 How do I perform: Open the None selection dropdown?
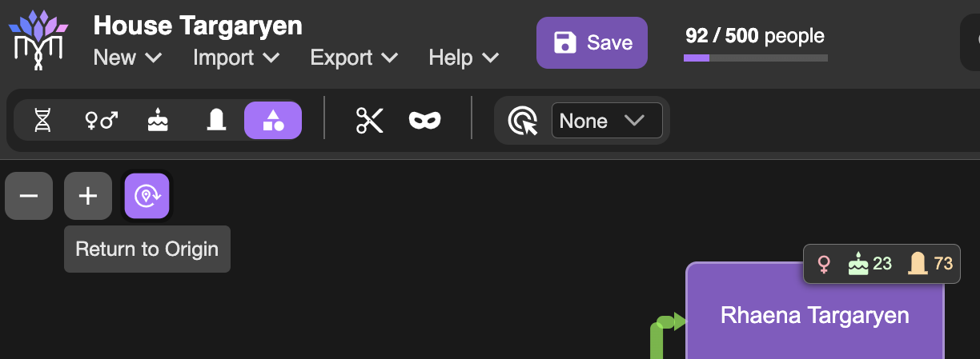[607, 121]
